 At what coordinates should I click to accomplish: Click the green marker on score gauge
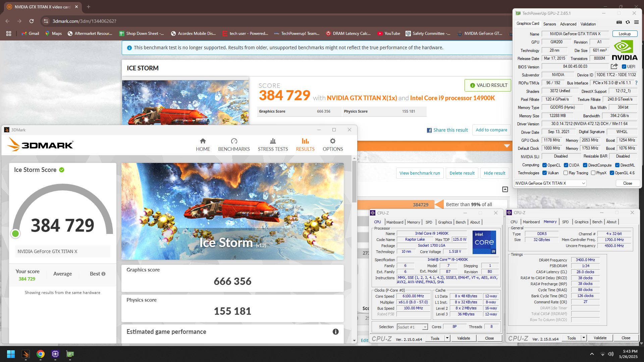tap(15, 234)
